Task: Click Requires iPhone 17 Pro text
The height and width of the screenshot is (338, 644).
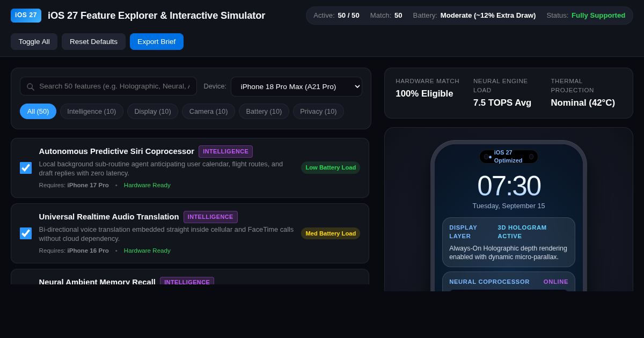Action: coord(74,185)
